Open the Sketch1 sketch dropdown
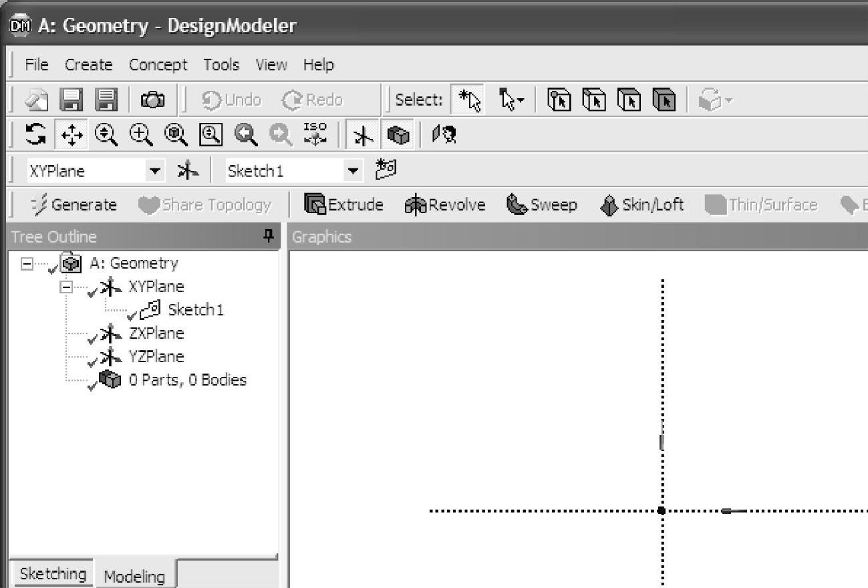Viewport: 868px width, 588px height. (353, 170)
